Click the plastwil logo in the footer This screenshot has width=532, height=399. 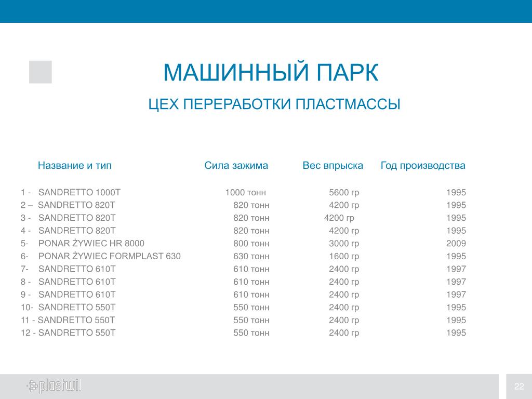click(54, 386)
